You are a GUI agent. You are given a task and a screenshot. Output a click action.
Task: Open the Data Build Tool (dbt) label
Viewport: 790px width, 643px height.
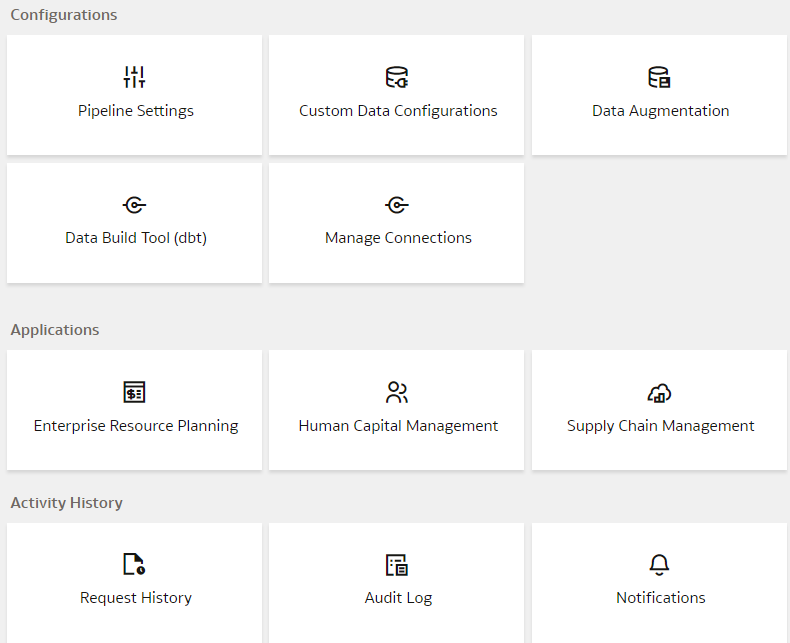pyautogui.click(x=136, y=238)
